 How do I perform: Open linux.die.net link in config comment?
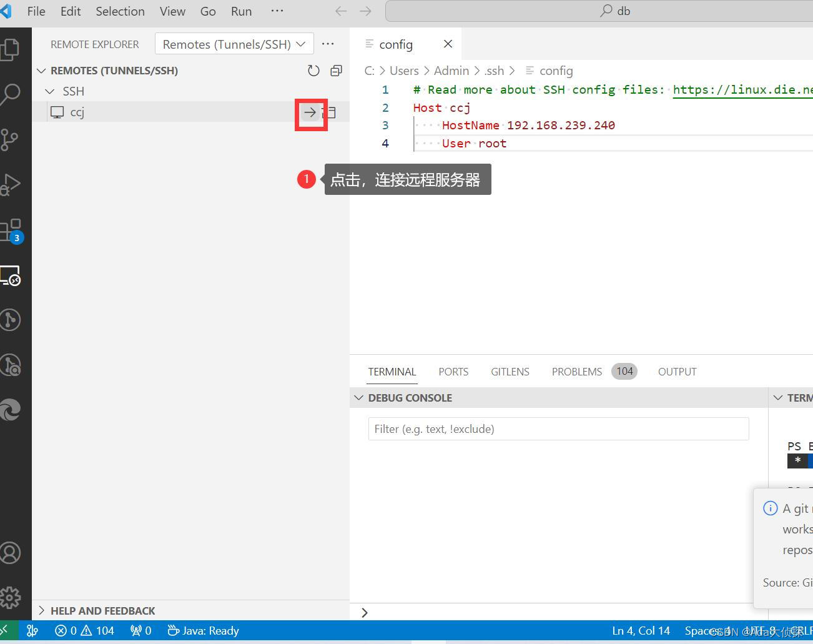coord(742,89)
